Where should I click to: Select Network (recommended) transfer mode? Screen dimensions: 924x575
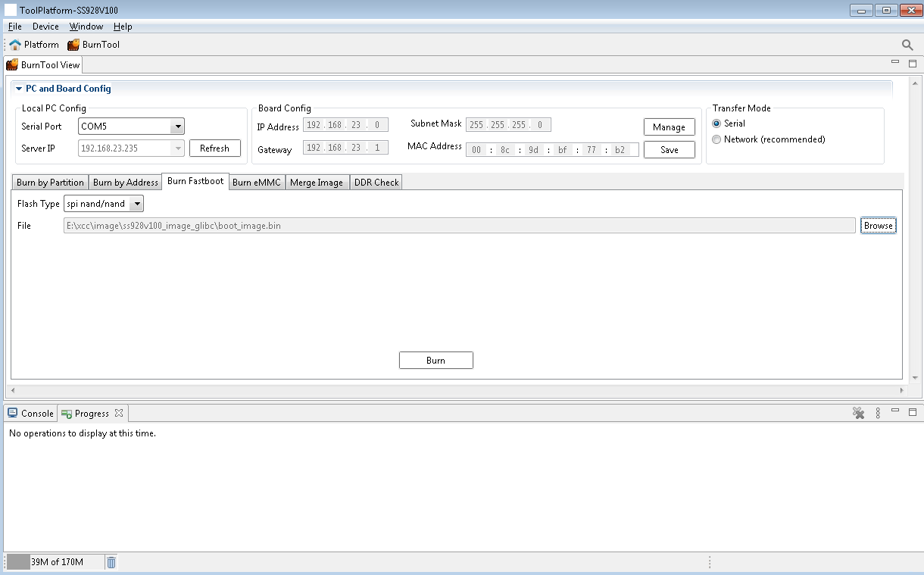[716, 139]
